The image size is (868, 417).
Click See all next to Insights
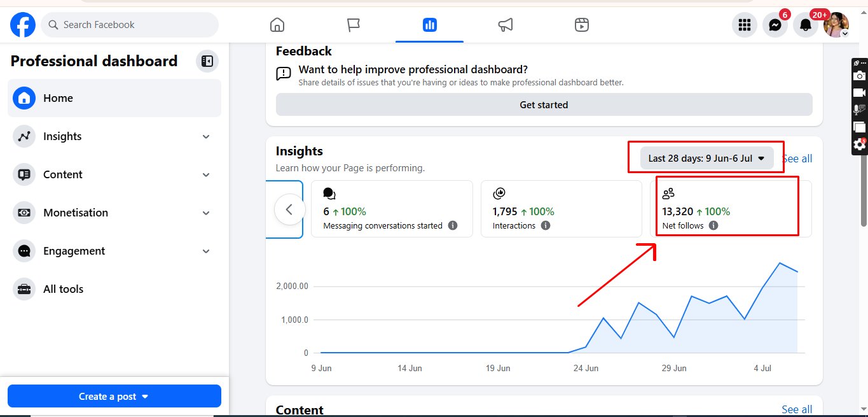click(x=797, y=159)
